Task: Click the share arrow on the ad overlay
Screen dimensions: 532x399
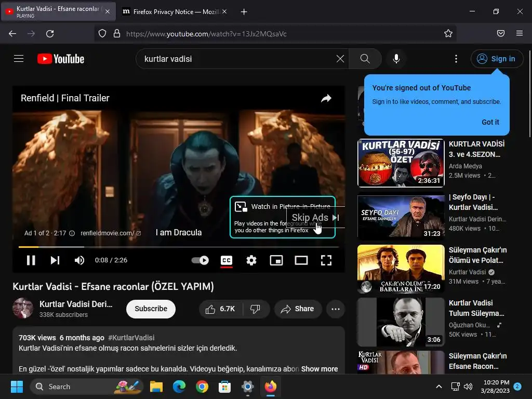Action: click(x=326, y=98)
